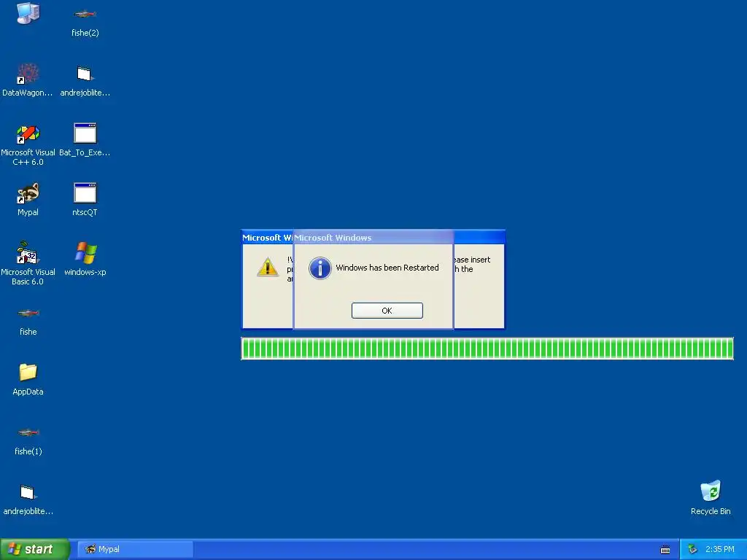Click OK in Windows has been Restarted dialog
This screenshot has width=747, height=560.
pos(387,311)
